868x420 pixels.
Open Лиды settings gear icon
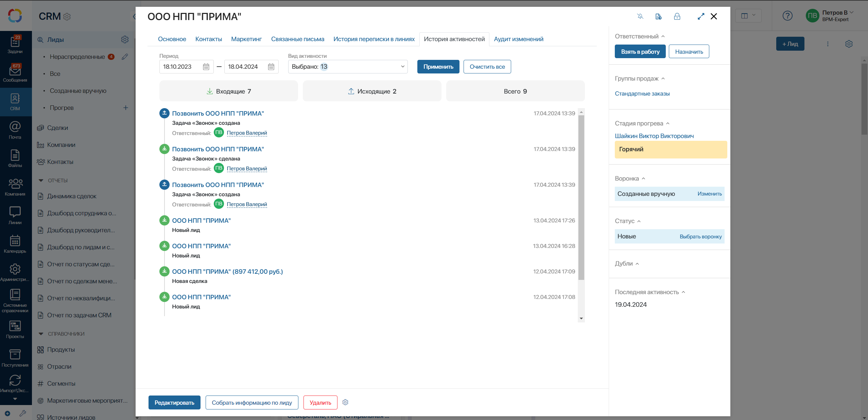pos(125,39)
